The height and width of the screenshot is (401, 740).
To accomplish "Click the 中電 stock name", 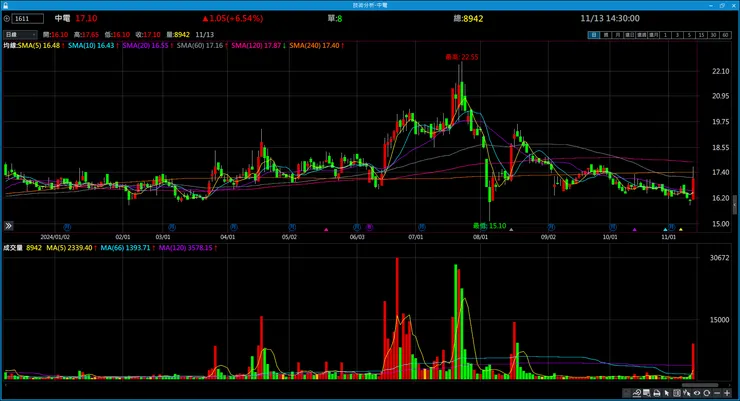I will [62, 18].
